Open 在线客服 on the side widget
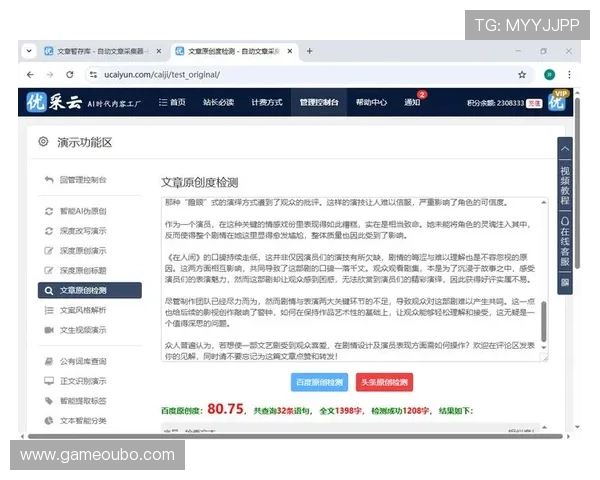600x480 pixels. click(x=565, y=242)
